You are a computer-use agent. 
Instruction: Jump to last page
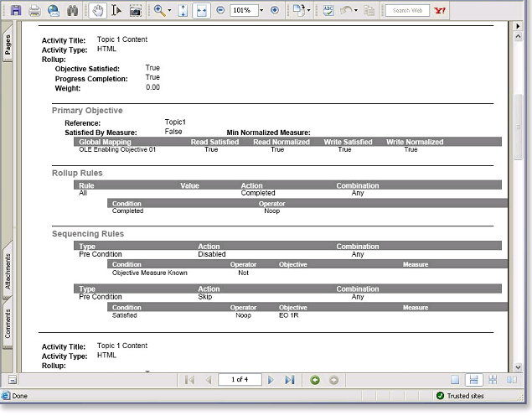tap(290, 380)
